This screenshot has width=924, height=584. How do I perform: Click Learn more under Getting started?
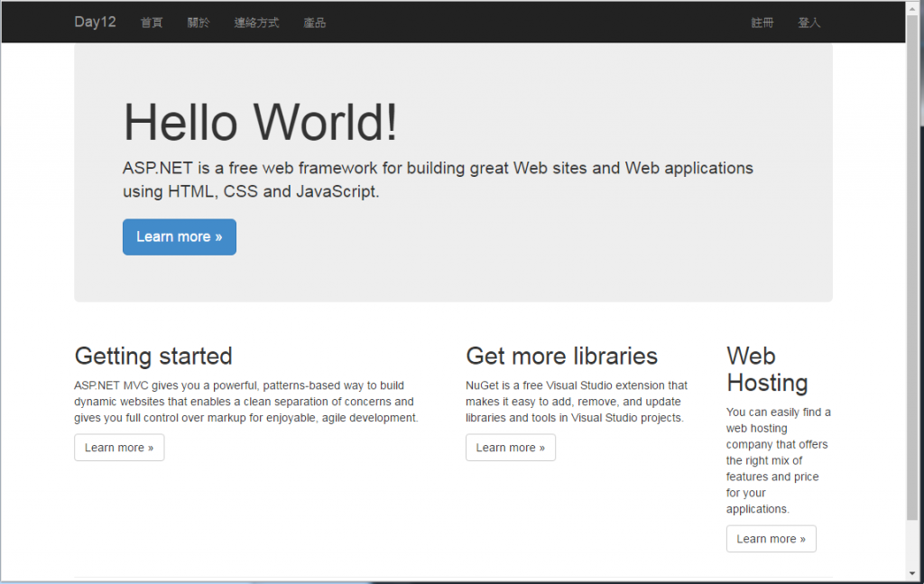119,448
